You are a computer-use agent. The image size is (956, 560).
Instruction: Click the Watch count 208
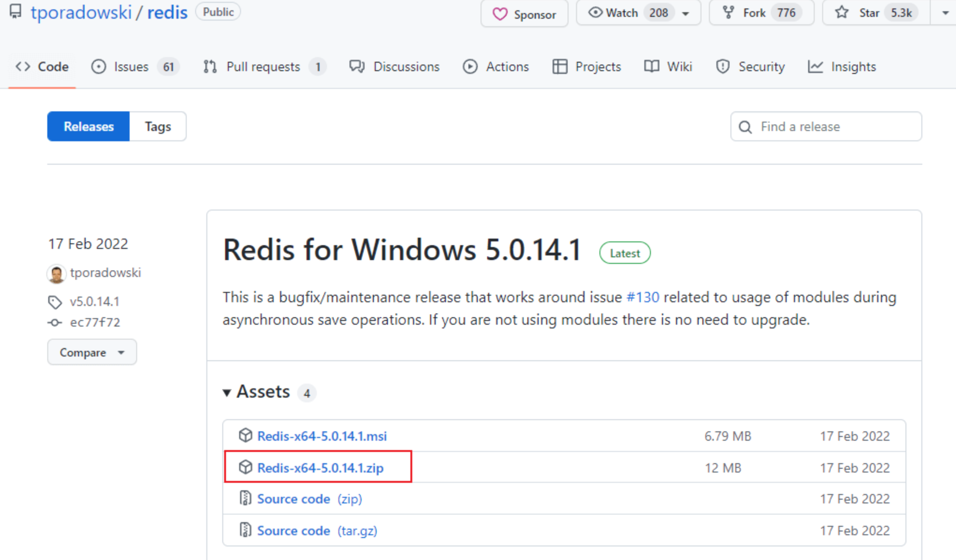click(x=658, y=13)
